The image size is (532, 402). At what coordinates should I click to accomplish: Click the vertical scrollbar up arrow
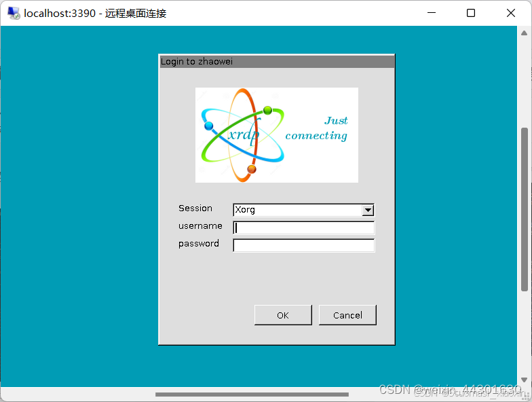tap(524, 33)
